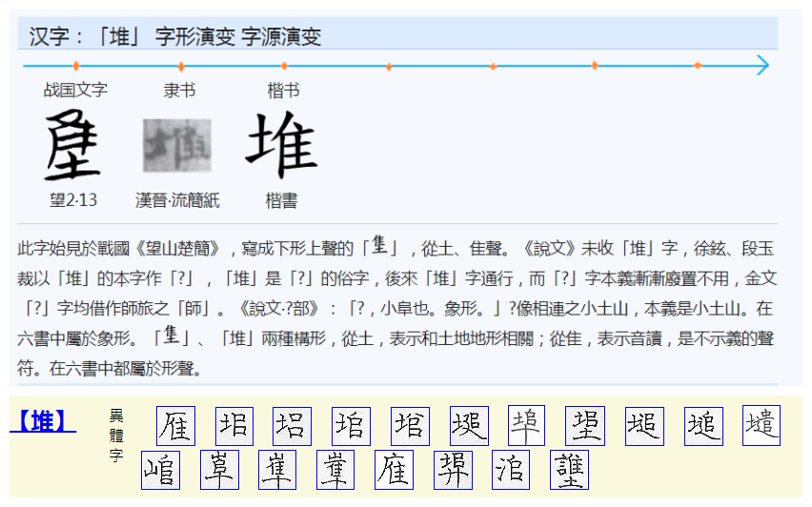Open the fourth variant glyph in the top row

[x=351, y=426]
